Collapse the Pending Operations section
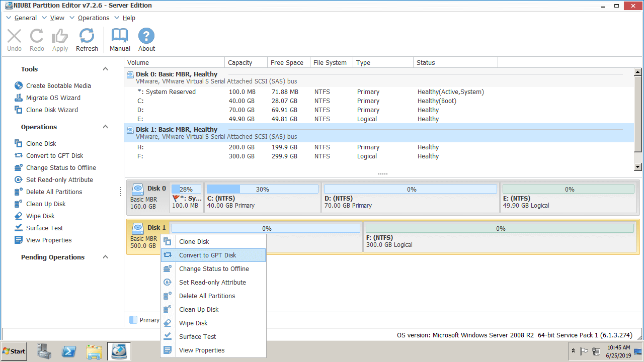Viewport: 644px width, 362px height. coord(106,257)
